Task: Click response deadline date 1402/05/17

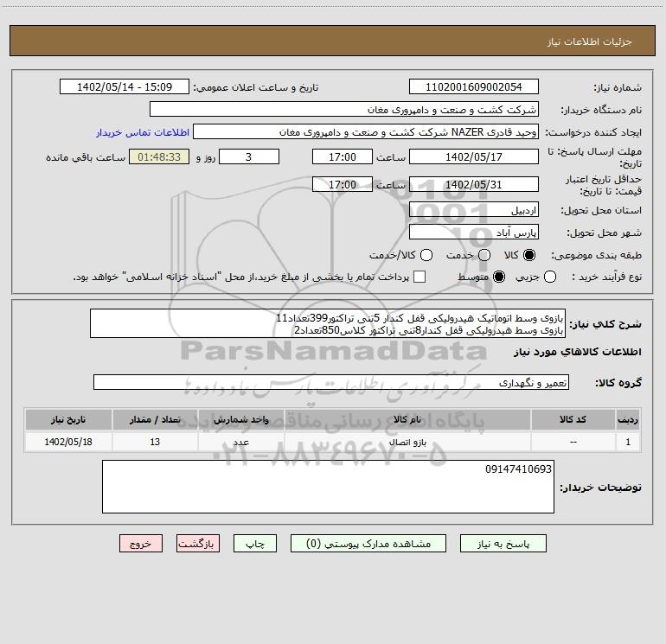Action: [x=474, y=156]
